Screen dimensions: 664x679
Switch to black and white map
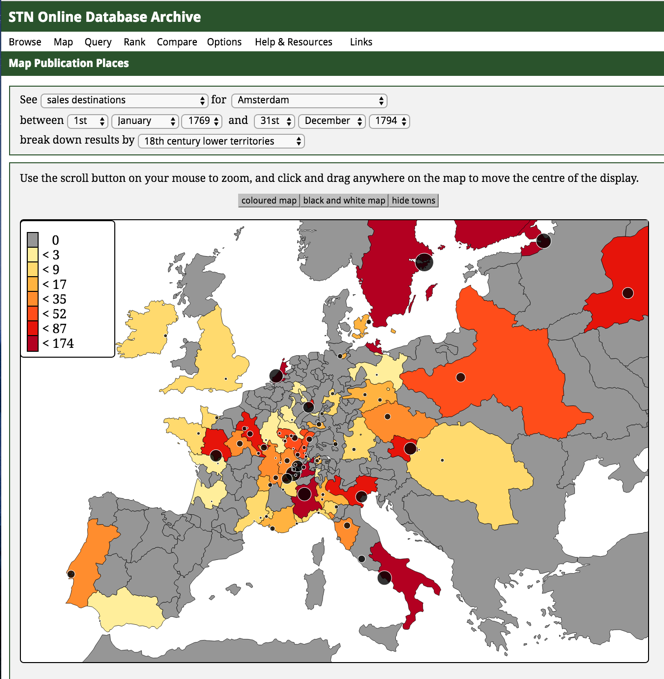344,200
